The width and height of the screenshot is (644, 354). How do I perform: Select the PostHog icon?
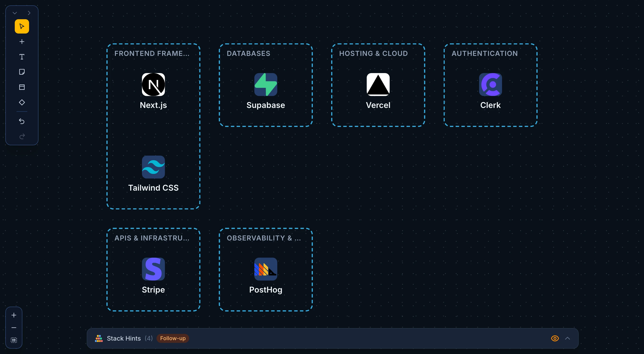[265, 269]
